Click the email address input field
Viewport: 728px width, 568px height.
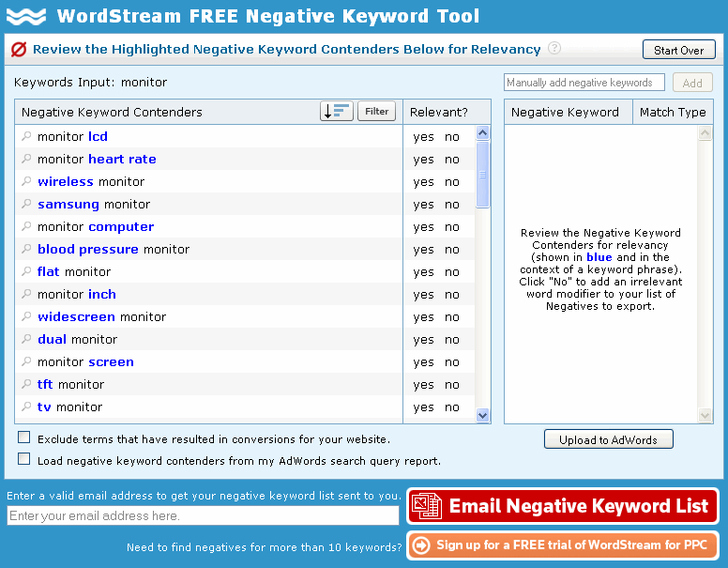(x=203, y=515)
